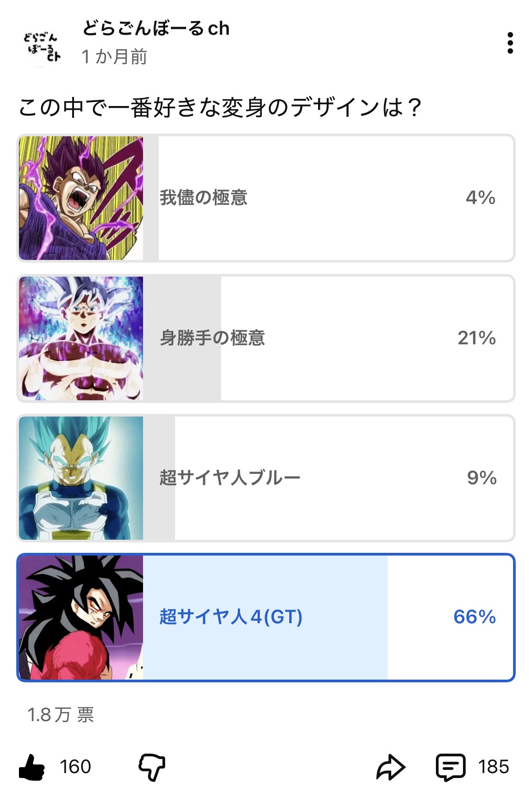Dislike the post with thumbs down icon

click(x=152, y=767)
